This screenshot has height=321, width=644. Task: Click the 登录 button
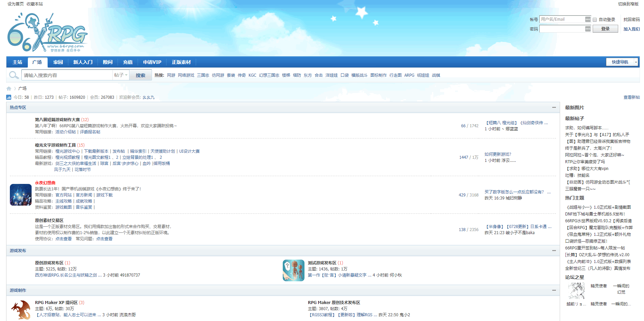pos(605,29)
